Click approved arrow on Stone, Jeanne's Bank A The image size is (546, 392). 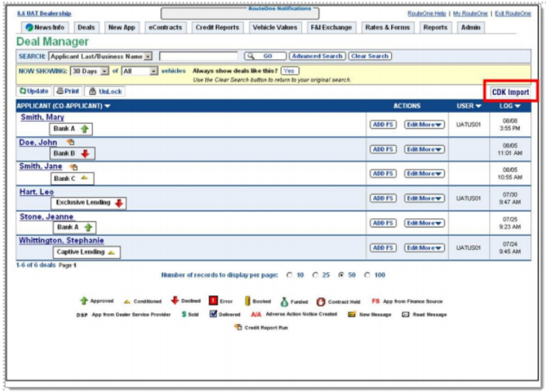(x=88, y=227)
